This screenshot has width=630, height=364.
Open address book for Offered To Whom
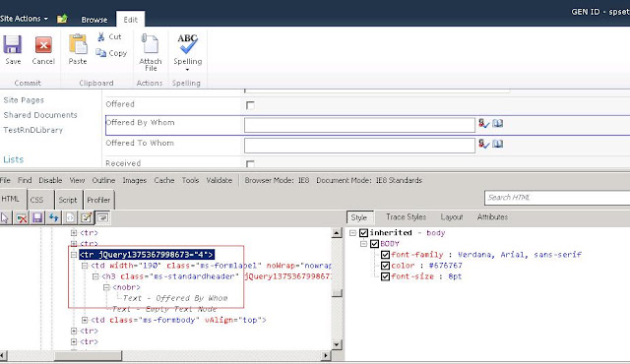[497, 144]
